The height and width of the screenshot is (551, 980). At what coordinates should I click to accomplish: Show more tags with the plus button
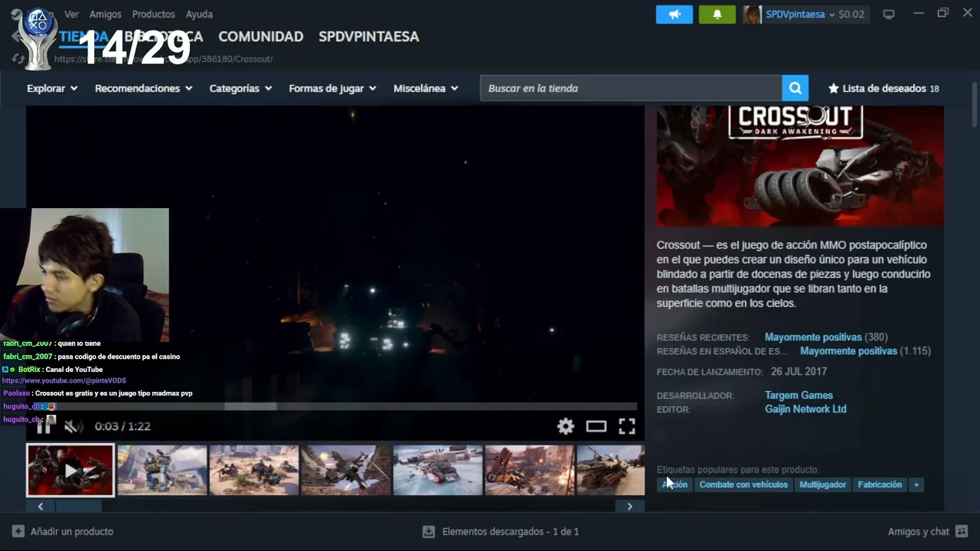click(x=916, y=484)
